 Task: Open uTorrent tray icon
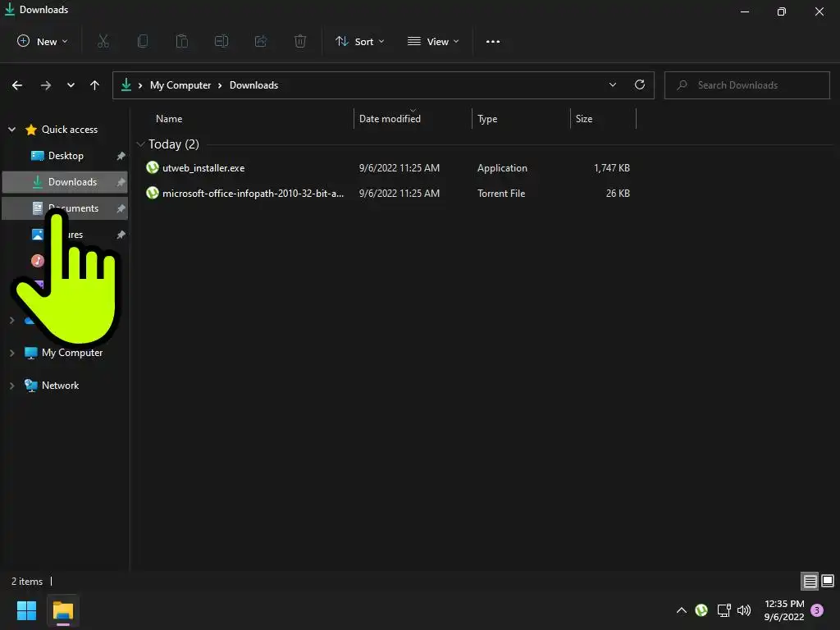point(701,610)
